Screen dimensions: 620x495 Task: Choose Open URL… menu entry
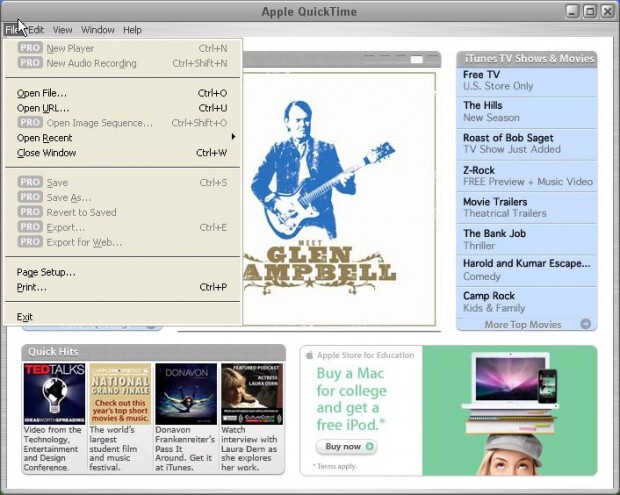[x=122, y=108]
